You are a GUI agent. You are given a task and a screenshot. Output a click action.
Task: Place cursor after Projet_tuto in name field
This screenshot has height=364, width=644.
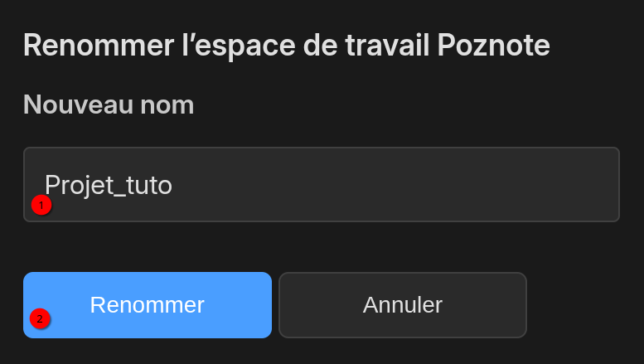coord(174,184)
